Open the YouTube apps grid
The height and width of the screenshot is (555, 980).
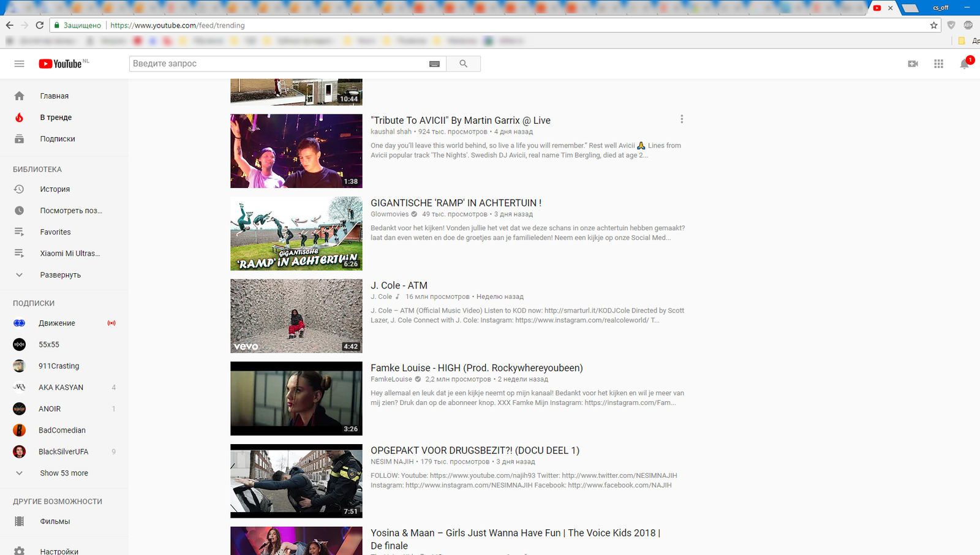(x=938, y=64)
